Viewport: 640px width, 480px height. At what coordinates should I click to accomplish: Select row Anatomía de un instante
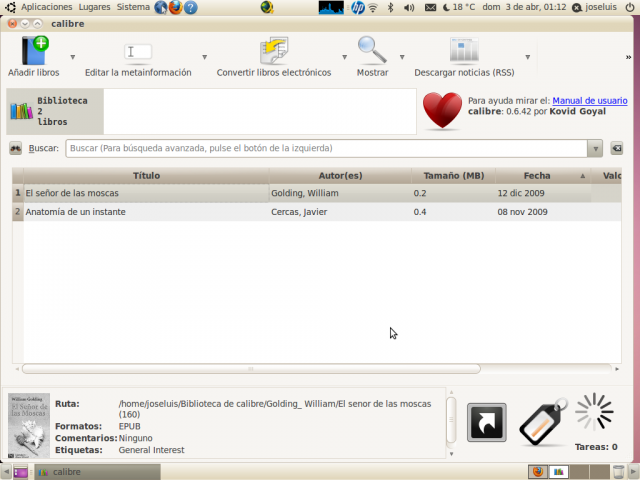pos(317,212)
